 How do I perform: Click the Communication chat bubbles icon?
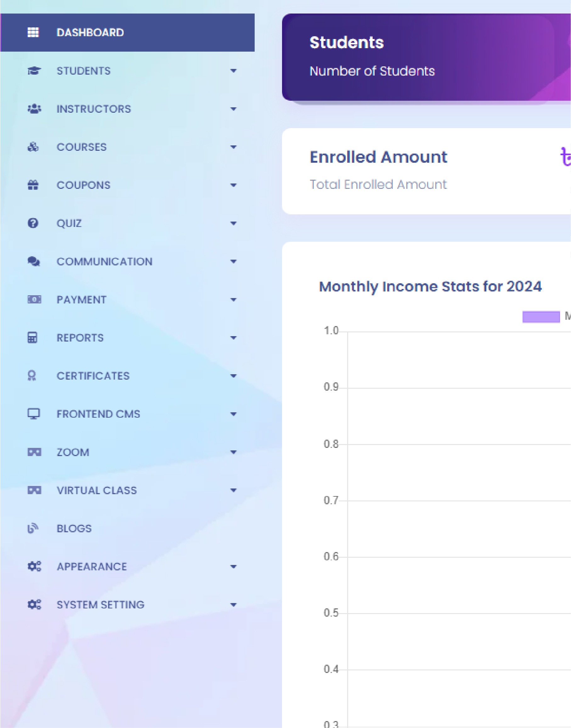[34, 261]
